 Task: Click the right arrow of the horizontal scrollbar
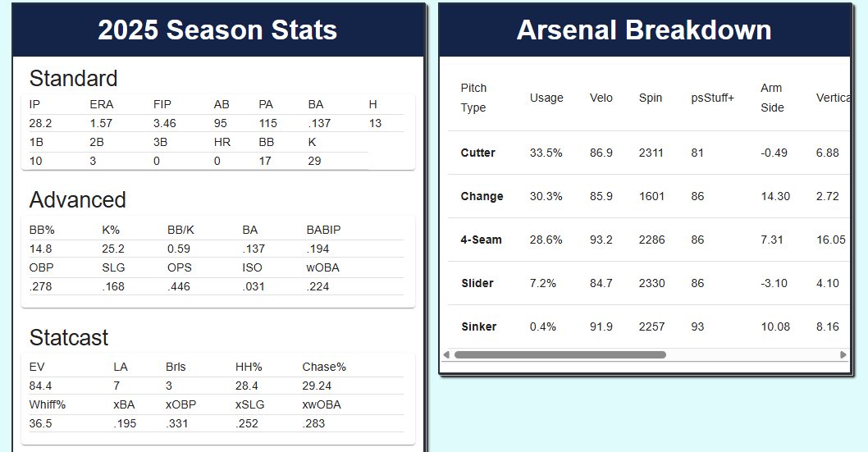click(843, 355)
